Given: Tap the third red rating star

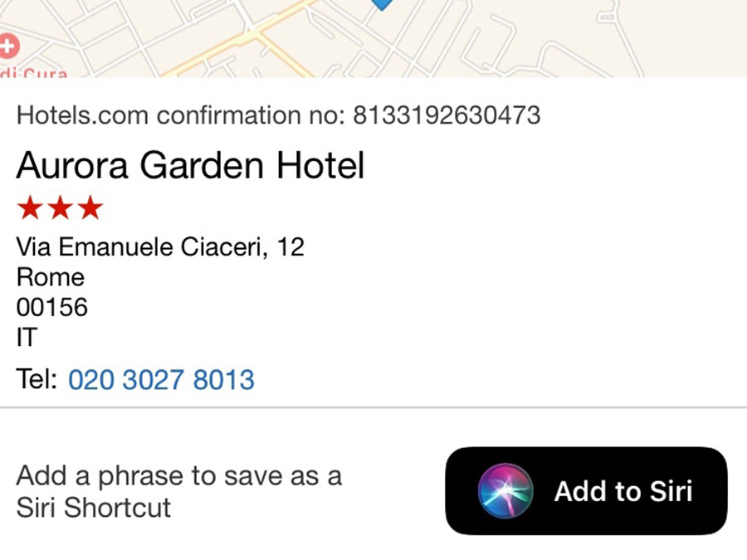Looking at the screenshot, I should 90,207.
